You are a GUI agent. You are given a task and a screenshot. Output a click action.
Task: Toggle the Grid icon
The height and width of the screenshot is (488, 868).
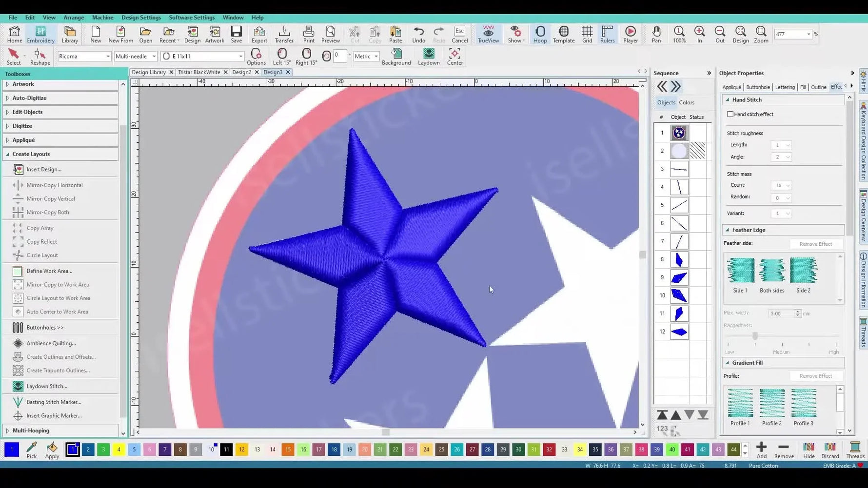587,34
